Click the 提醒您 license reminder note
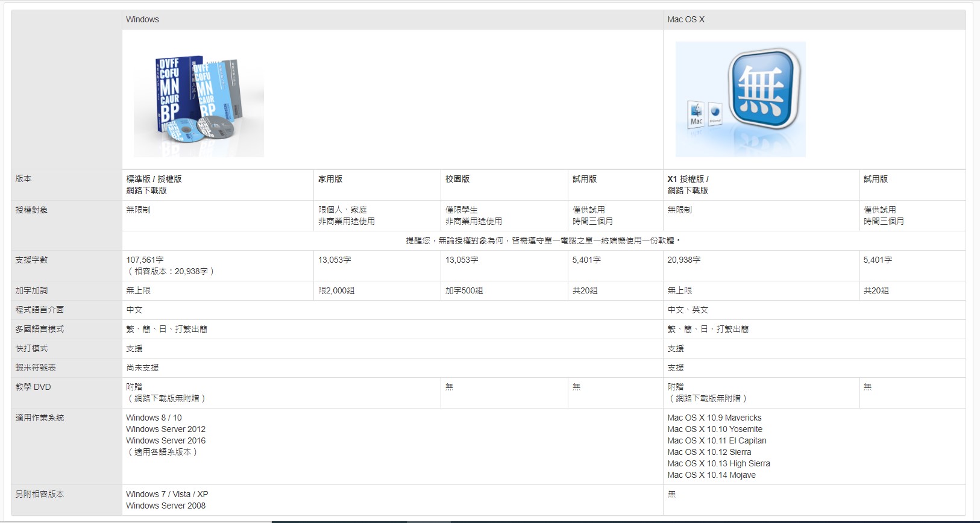 (x=544, y=240)
